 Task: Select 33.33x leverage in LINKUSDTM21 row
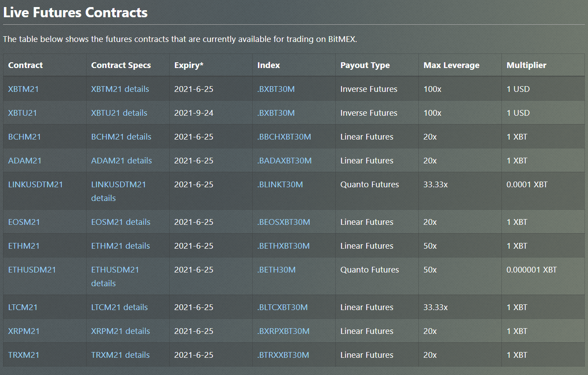pyautogui.click(x=435, y=185)
